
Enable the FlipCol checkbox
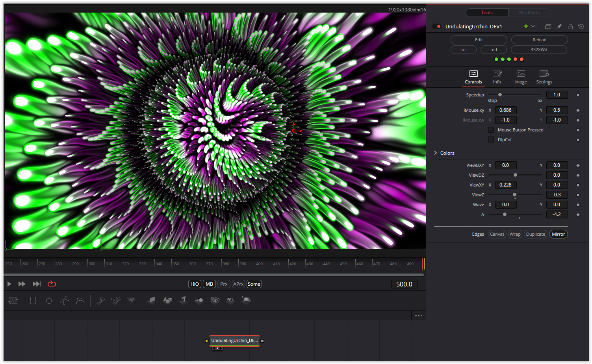tap(491, 140)
